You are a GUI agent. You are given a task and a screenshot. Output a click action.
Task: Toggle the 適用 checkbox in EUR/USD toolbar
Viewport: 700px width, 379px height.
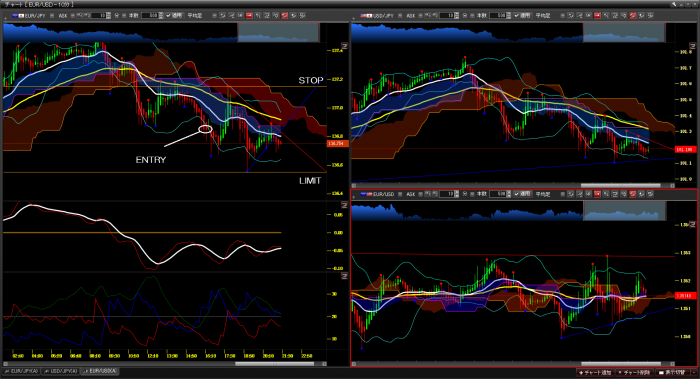(517, 194)
